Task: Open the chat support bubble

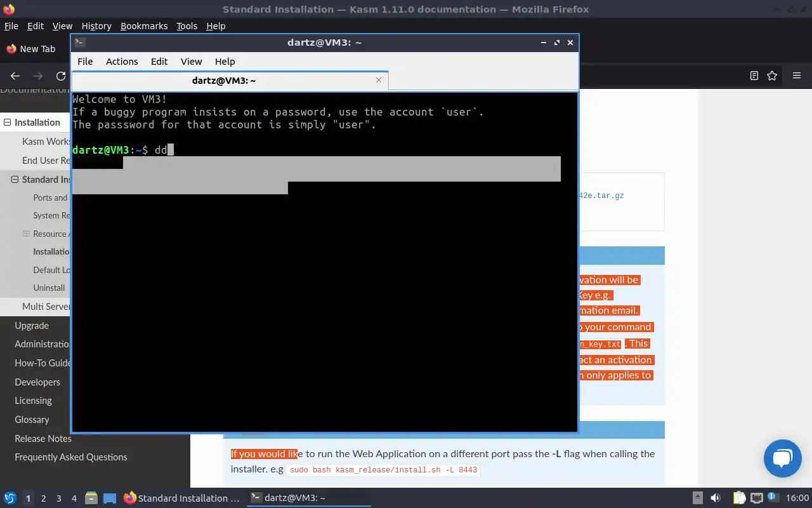Action: (783, 458)
